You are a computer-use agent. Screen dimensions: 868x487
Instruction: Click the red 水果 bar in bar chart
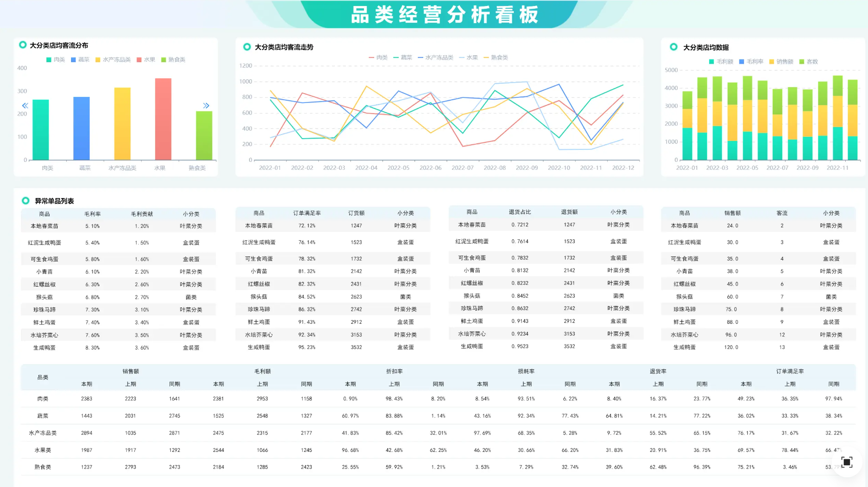point(163,119)
